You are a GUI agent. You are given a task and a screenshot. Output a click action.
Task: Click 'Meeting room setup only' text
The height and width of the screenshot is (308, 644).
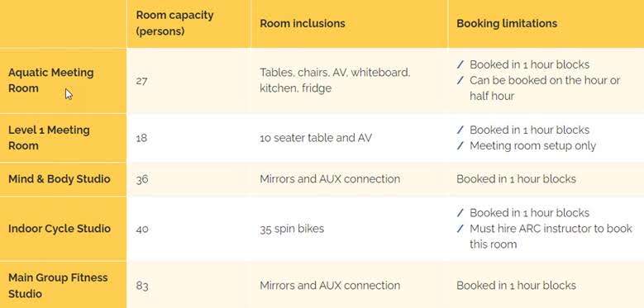tap(532, 145)
